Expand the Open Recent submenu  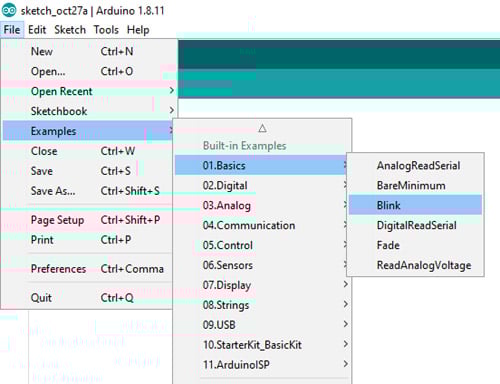(x=88, y=91)
